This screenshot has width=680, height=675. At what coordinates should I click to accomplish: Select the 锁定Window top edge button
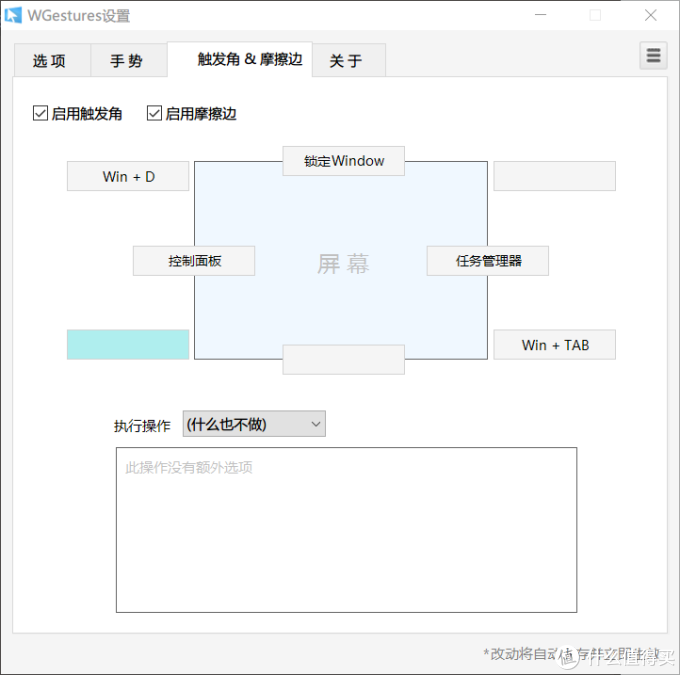343,161
